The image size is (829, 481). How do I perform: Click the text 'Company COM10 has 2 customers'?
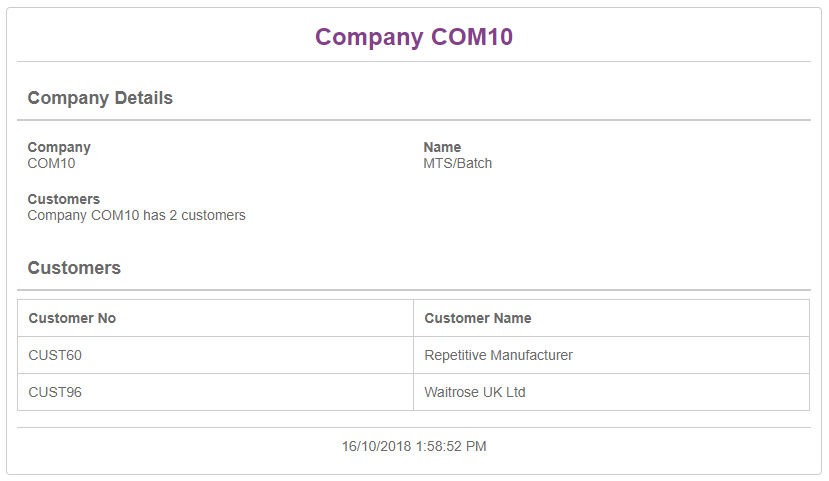tap(136, 215)
